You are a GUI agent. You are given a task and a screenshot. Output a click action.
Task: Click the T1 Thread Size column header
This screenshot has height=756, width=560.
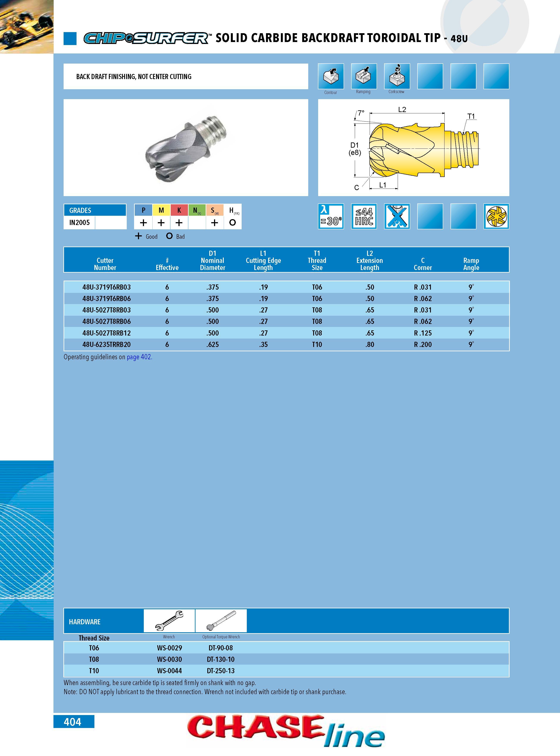point(317,260)
